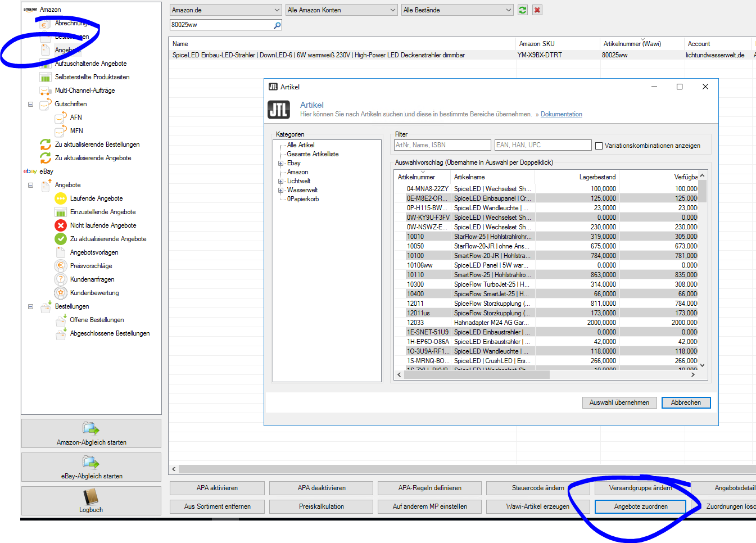Click horizontal scrollbar of Auswahlvorschlag list
756x543 pixels.
click(477, 374)
